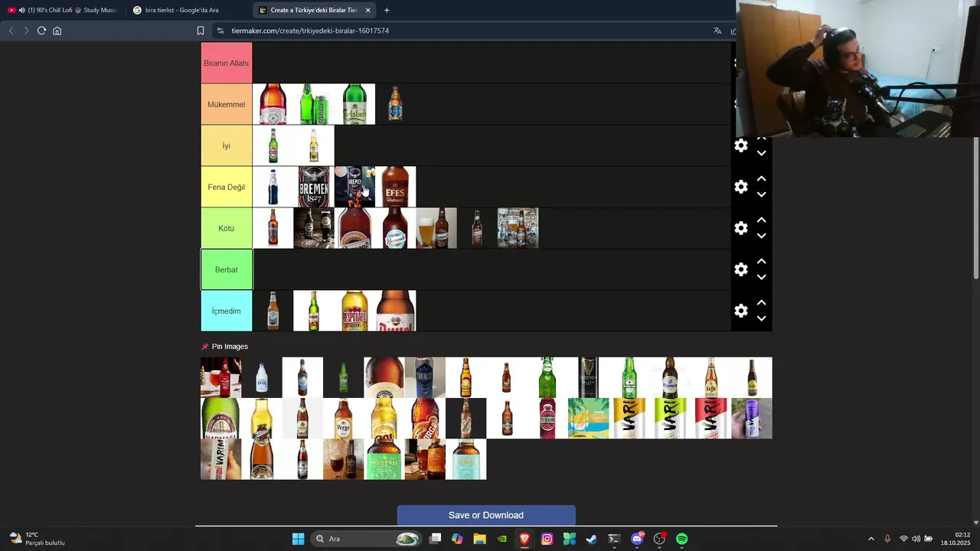
Task: Open Steam from the taskbar
Action: point(592,539)
